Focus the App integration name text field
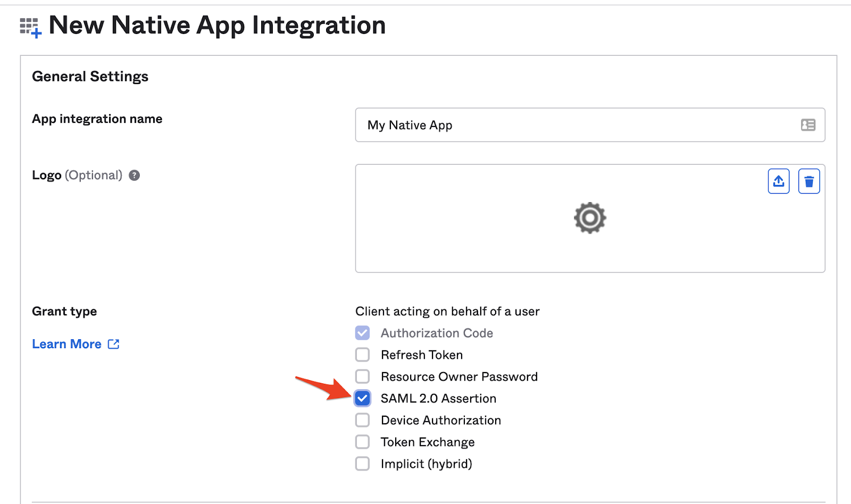 574,125
